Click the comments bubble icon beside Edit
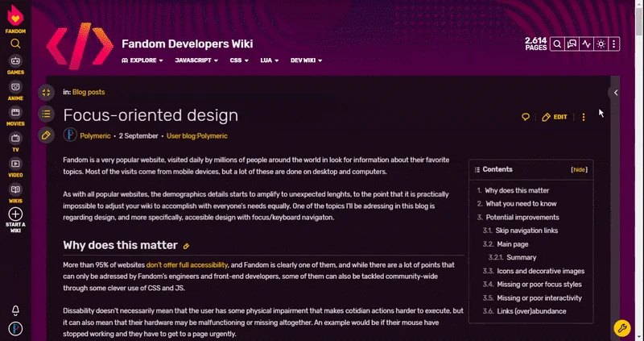Image resolution: width=644 pixels, height=341 pixels. coord(526,117)
